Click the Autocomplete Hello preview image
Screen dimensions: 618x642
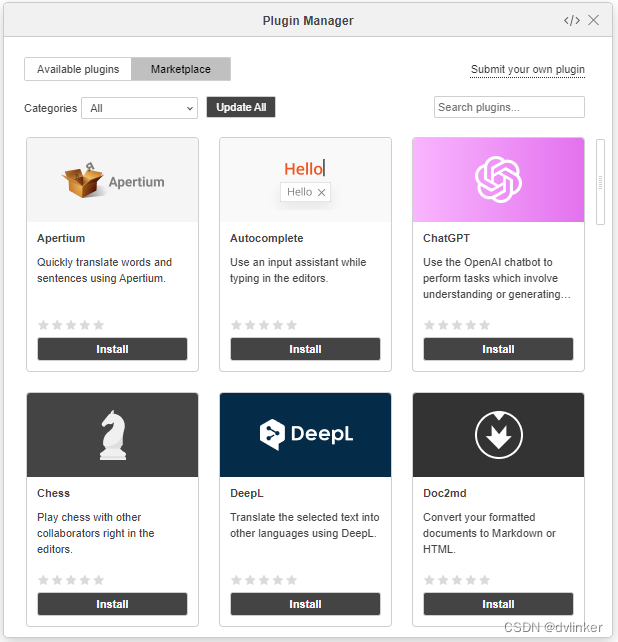(306, 180)
